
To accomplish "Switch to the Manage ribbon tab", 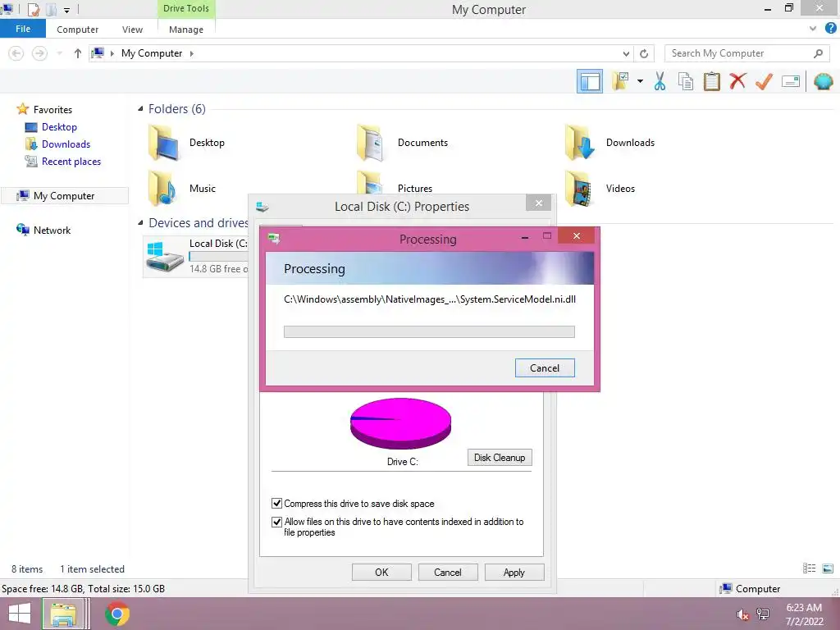I will point(186,30).
